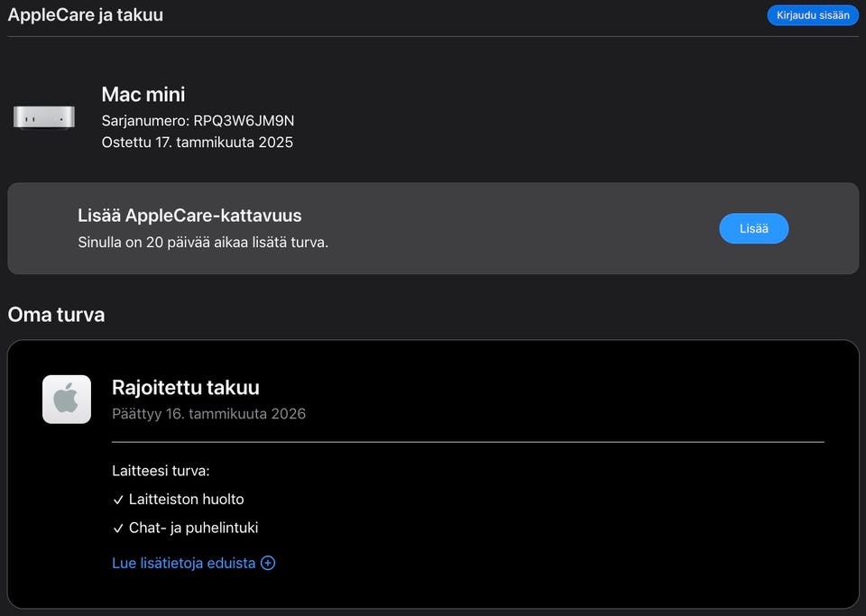Click the plus circle icon after eduista
Image resolution: width=866 pixels, height=616 pixels.
[x=268, y=563]
